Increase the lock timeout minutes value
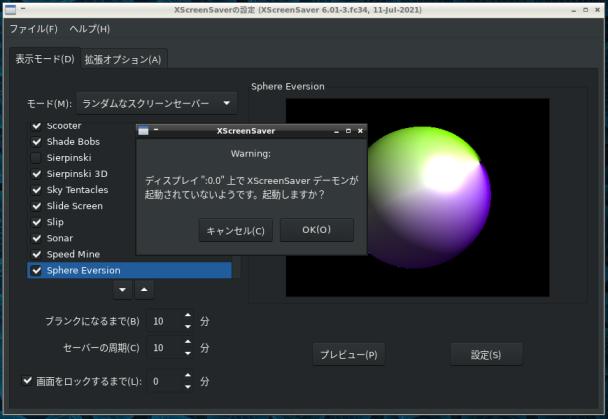The image size is (608, 419). click(x=188, y=375)
